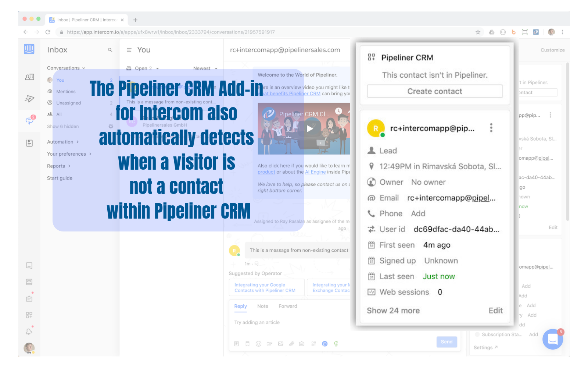Attach a file using the paperclip icon
This screenshot has height=368, width=588.
(291, 343)
